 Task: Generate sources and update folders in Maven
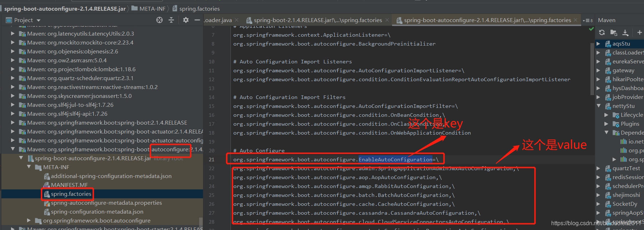point(614,32)
